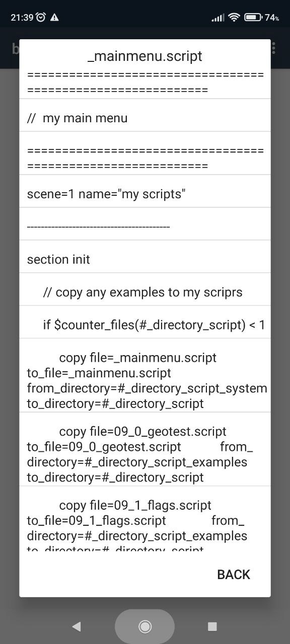Image resolution: width=290 pixels, height=644 pixels.
Task: Tap the warning triangle status icon
Action: click(55, 17)
